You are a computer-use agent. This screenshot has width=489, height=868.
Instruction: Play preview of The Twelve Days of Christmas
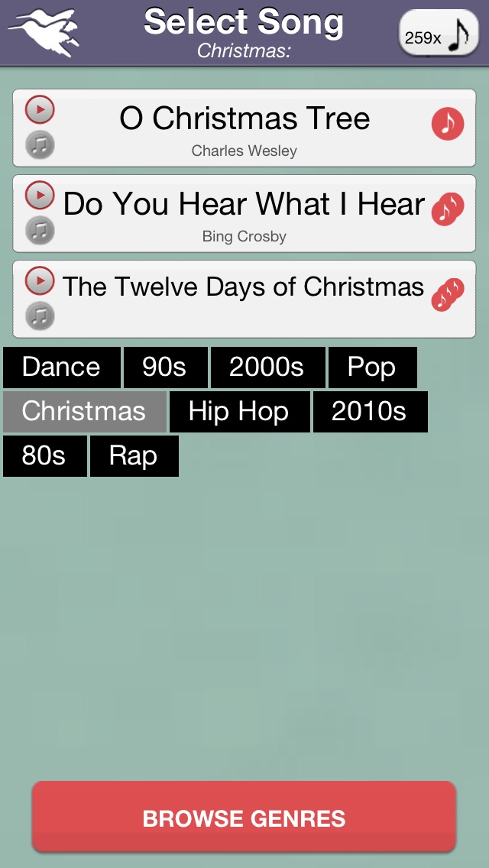click(40, 281)
